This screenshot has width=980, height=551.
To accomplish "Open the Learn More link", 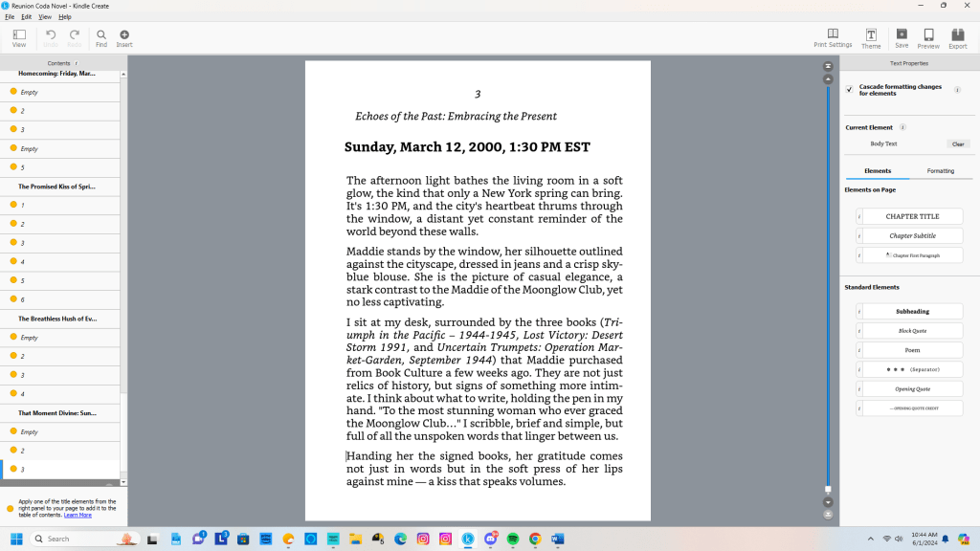I will click(78, 515).
